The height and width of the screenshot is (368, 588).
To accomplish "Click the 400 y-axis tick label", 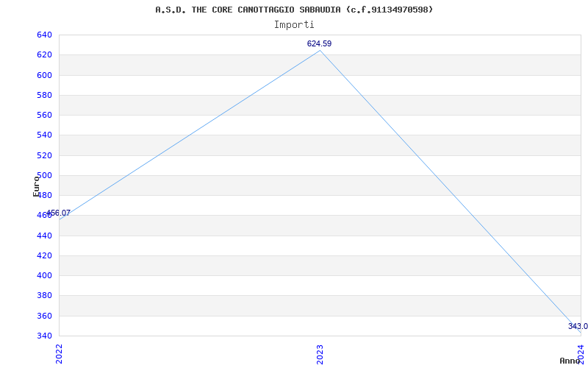I will pos(44,275).
